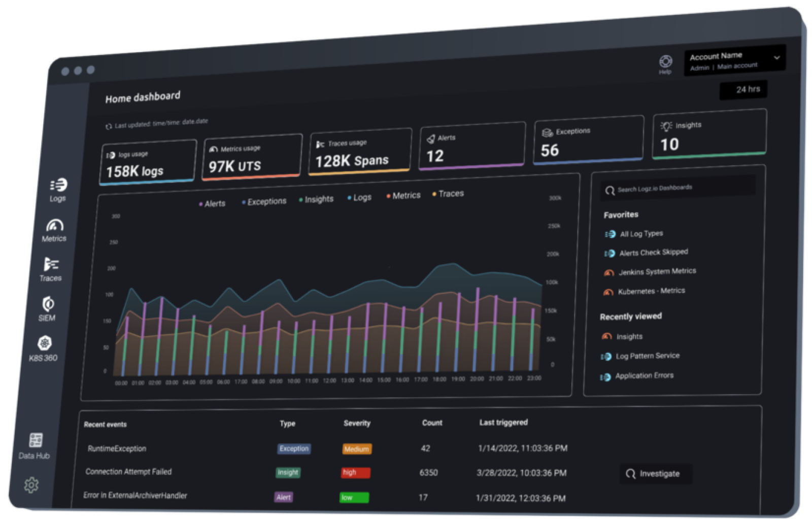Screen dimensions: 812x519
Task: Click the Help lifebuoy icon
Action: pos(666,61)
